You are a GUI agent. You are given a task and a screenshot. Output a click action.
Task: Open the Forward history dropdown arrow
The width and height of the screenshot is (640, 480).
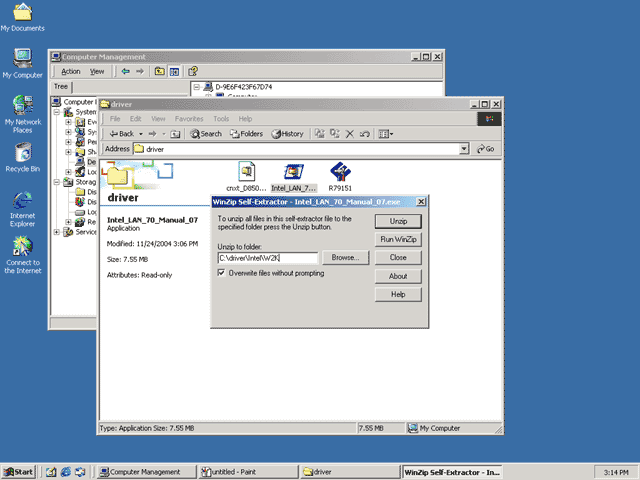pyautogui.click(x=163, y=134)
